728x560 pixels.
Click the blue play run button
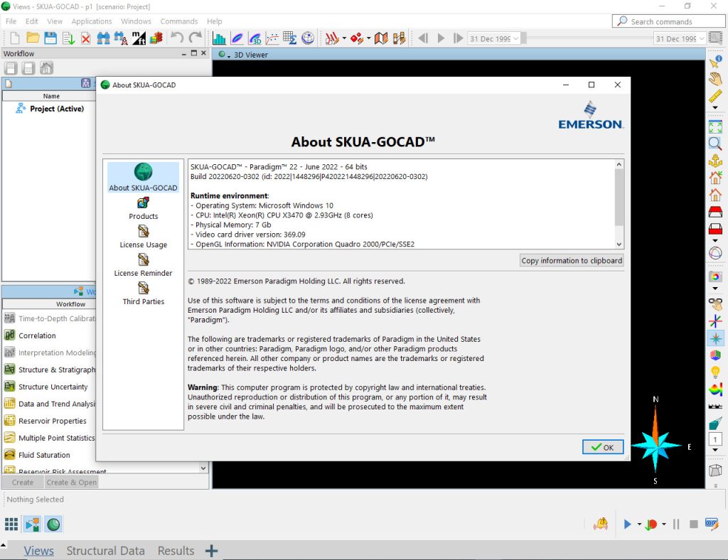pos(627,524)
